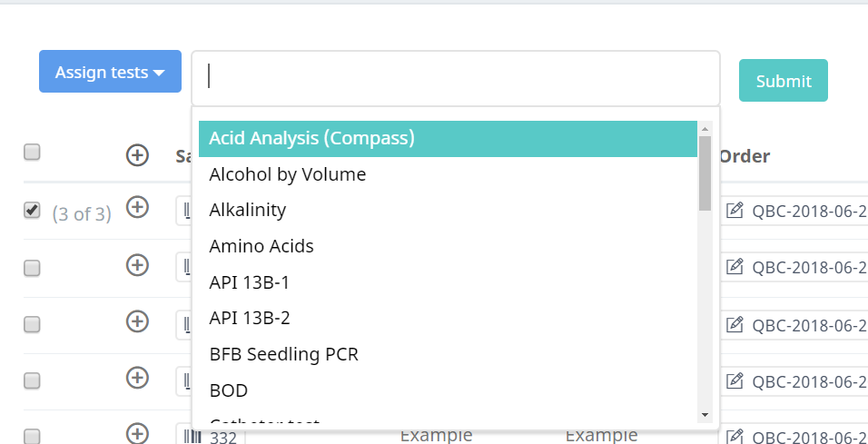Click the edit icon beside the first order
Image resolution: width=868 pixels, height=444 pixels.
click(x=735, y=211)
